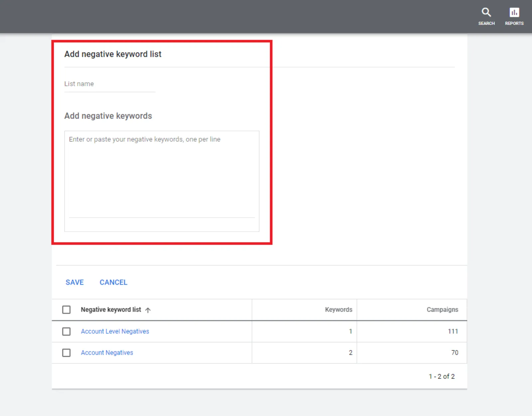Click the Add negative keywords heading

[108, 116]
